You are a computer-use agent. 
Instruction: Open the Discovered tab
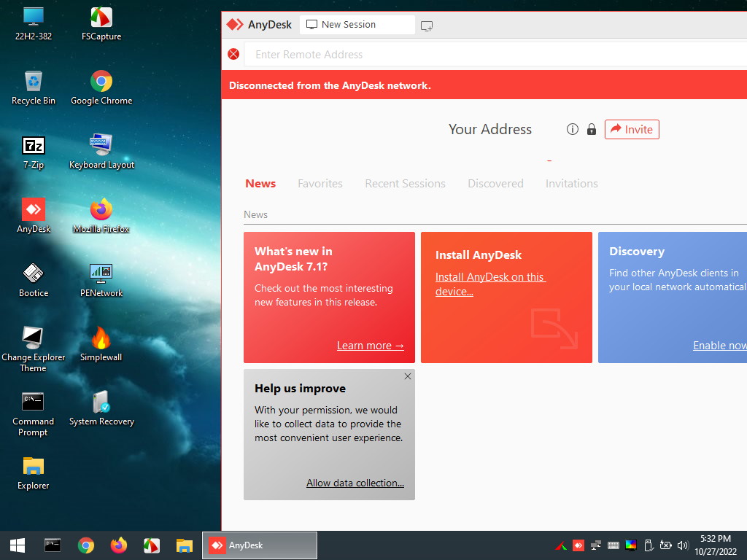(x=495, y=183)
